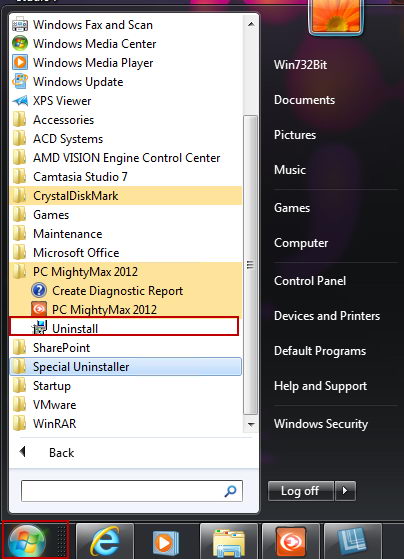
Task: Open Devices and Printers
Action: tap(327, 316)
